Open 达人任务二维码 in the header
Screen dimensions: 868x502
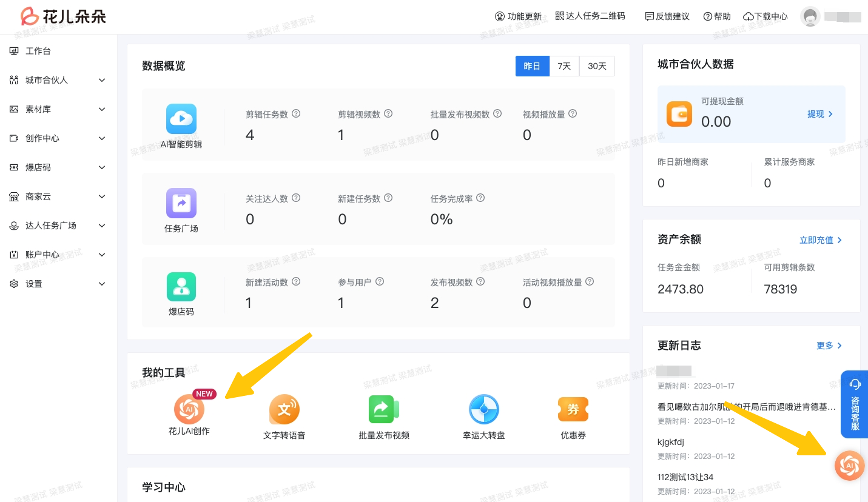[x=590, y=16]
